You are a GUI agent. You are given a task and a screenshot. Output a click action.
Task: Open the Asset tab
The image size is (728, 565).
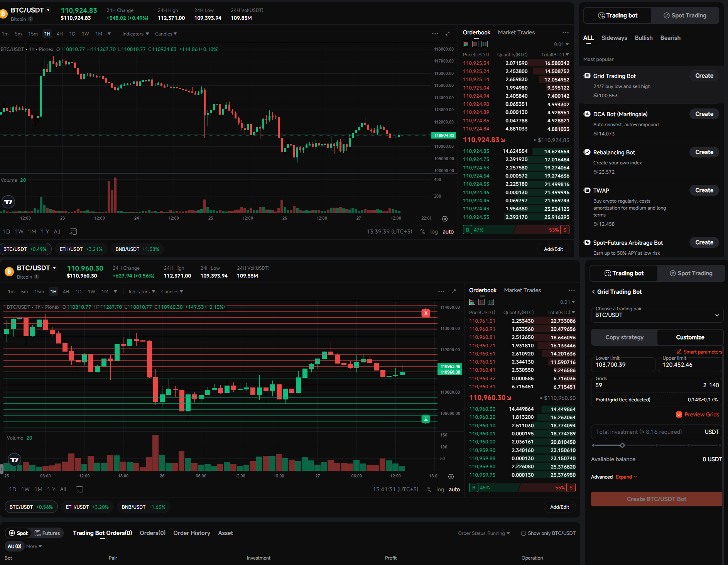[x=226, y=533]
